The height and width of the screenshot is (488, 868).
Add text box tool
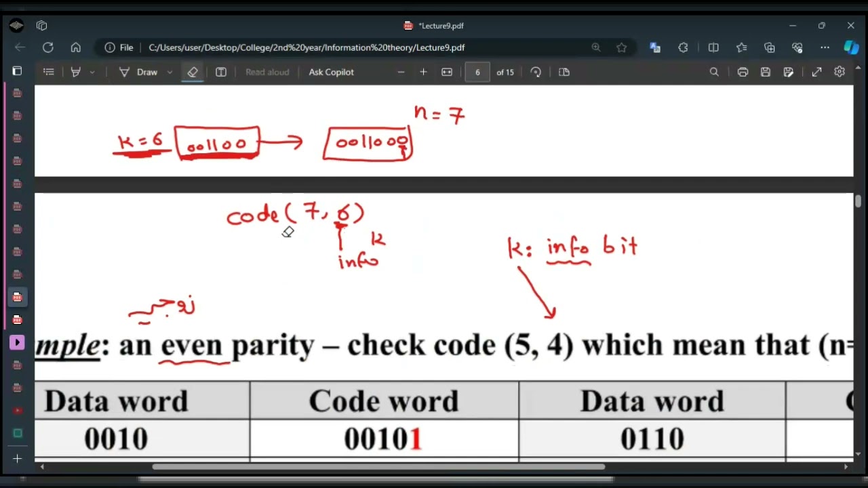(x=221, y=72)
